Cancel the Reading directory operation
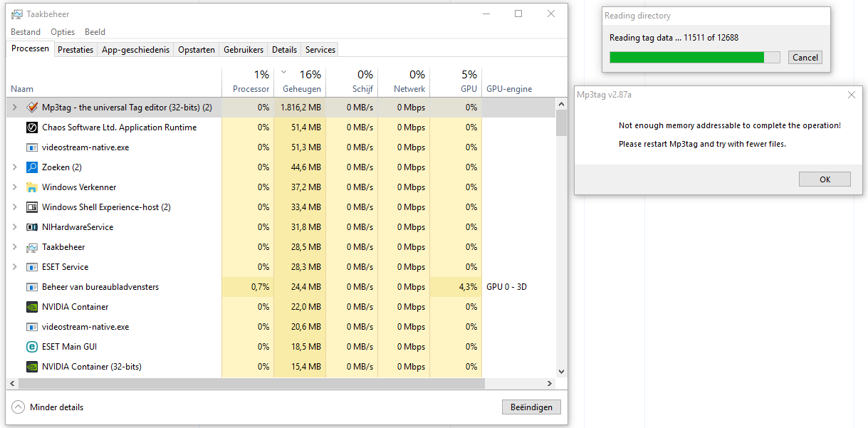This screenshot has width=868, height=428. (805, 58)
